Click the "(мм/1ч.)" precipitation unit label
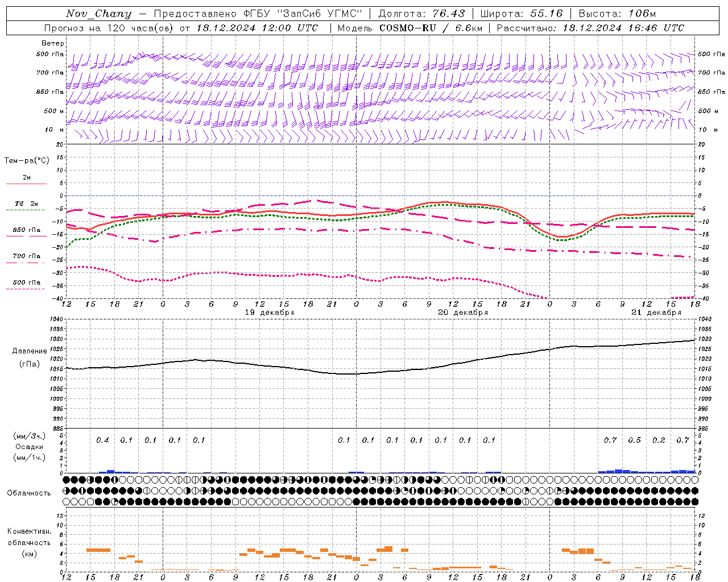728x582 pixels. (30, 458)
